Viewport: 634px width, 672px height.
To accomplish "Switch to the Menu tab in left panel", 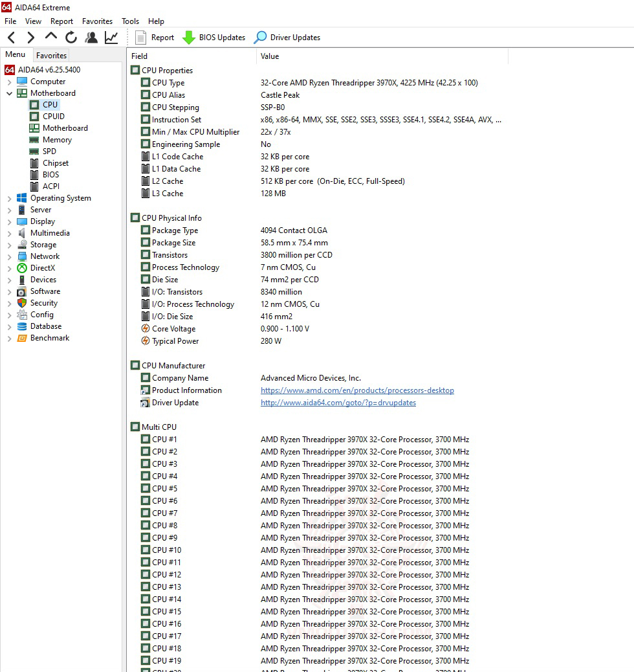I will [x=16, y=54].
